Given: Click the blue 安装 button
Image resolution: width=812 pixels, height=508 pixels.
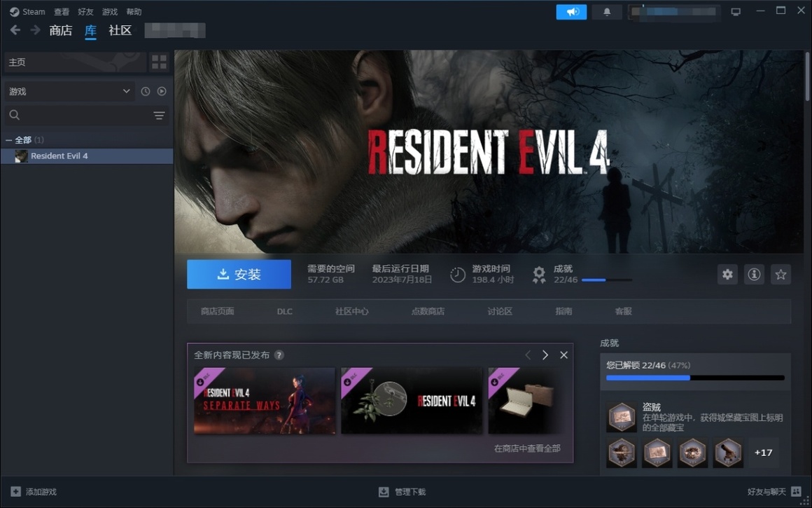Looking at the screenshot, I should [x=239, y=274].
